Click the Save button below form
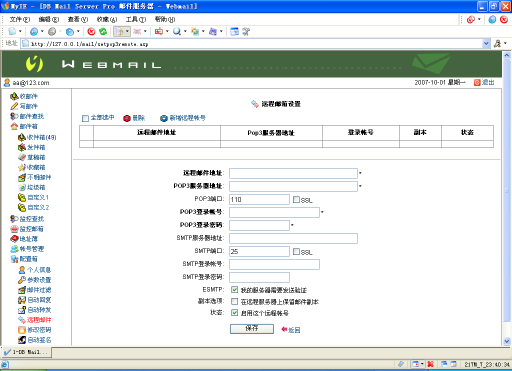Image resolution: width=512 pixels, height=371 pixels. (252, 329)
